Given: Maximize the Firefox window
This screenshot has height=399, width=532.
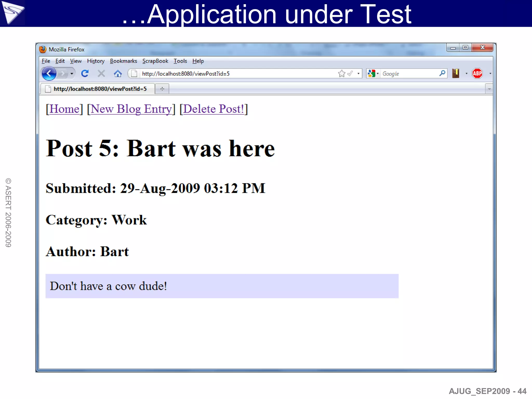Looking at the screenshot, I should click(465, 48).
